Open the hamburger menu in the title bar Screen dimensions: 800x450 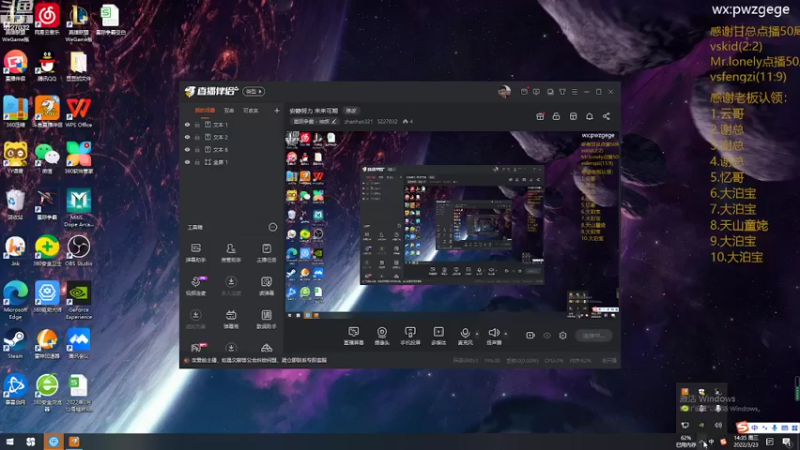click(x=574, y=92)
